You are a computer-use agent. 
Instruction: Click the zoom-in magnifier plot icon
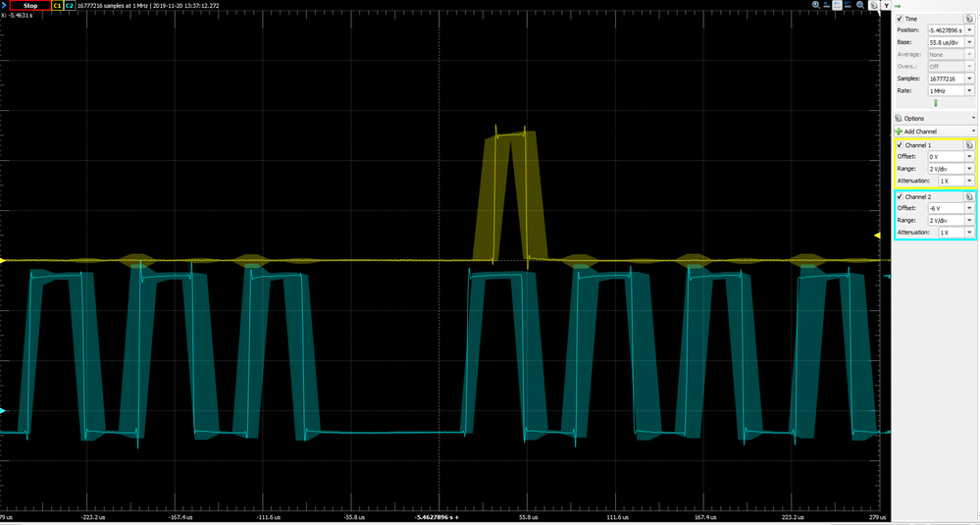(x=815, y=5)
